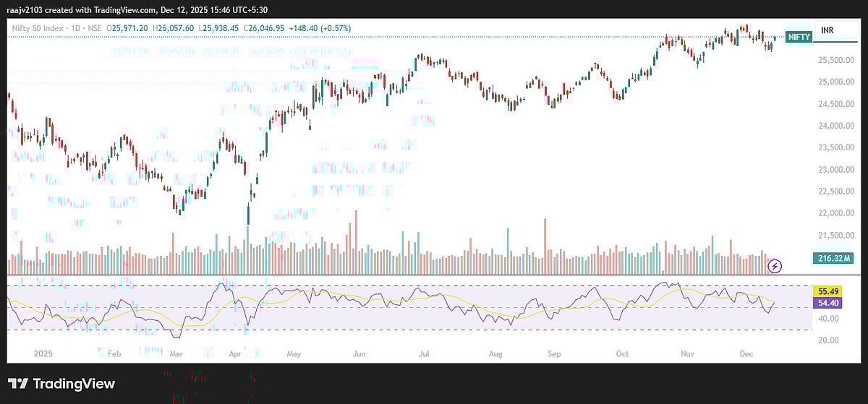Select the Jul marker on time axis
868x404 pixels.
point(424,355)
